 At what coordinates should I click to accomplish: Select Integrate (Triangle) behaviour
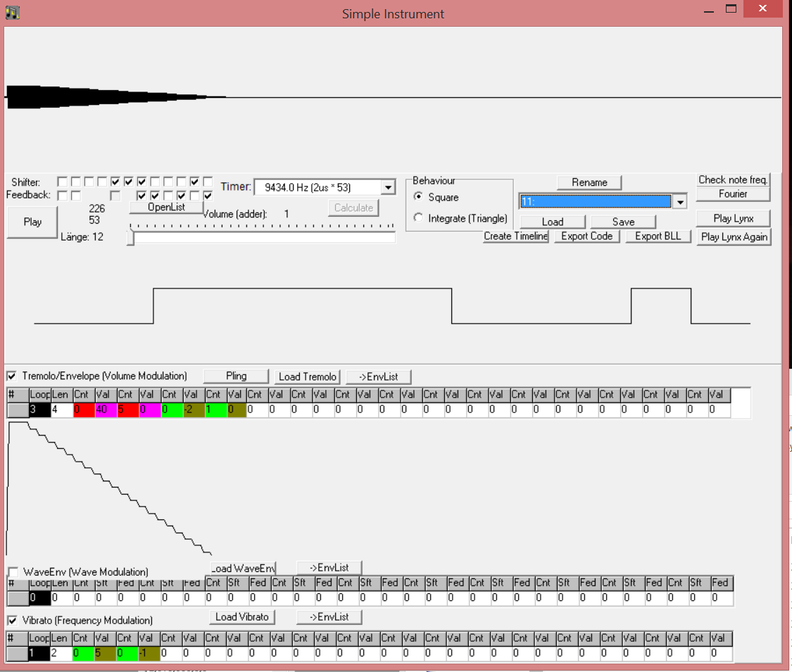tap(419, 218)
